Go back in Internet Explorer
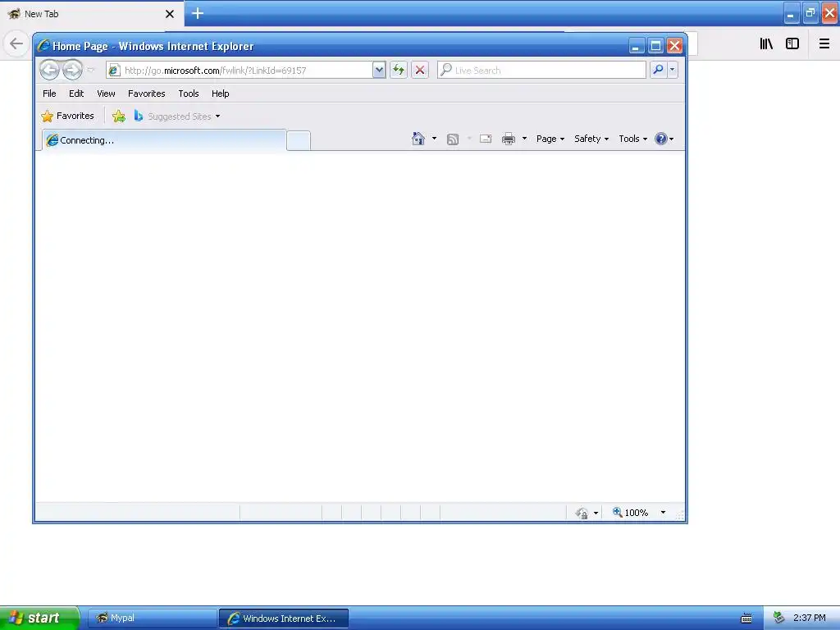This screenshot has height=630, width=840. [x=50, y=70]
